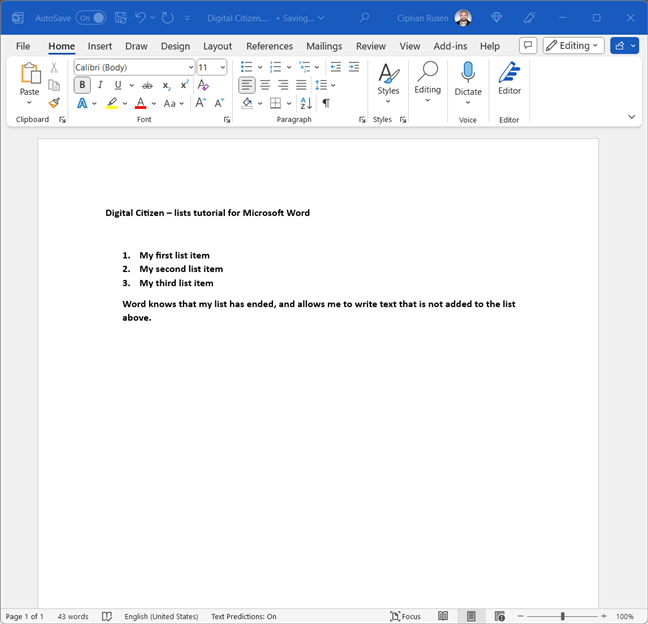Sort text alphabetically icon
The width and height of the screenshot is (648, 624).
[306, 103]
